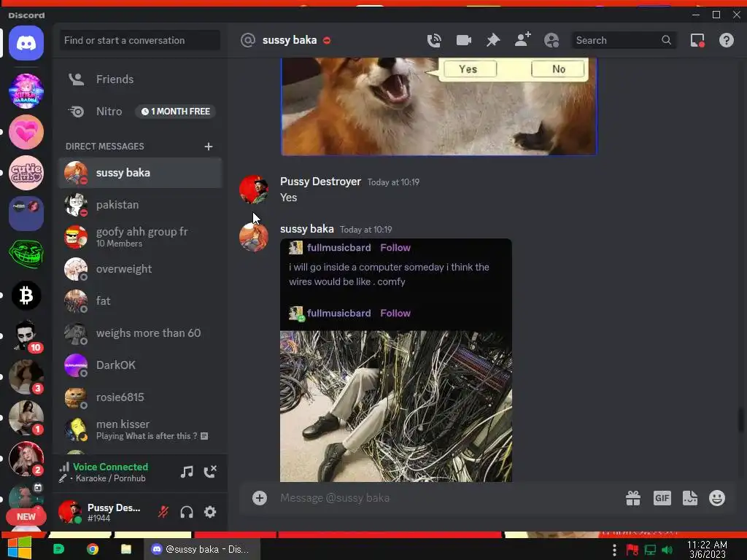
Task: Click the chat scrollbar thumb
Action: click(x=740, y=419)
